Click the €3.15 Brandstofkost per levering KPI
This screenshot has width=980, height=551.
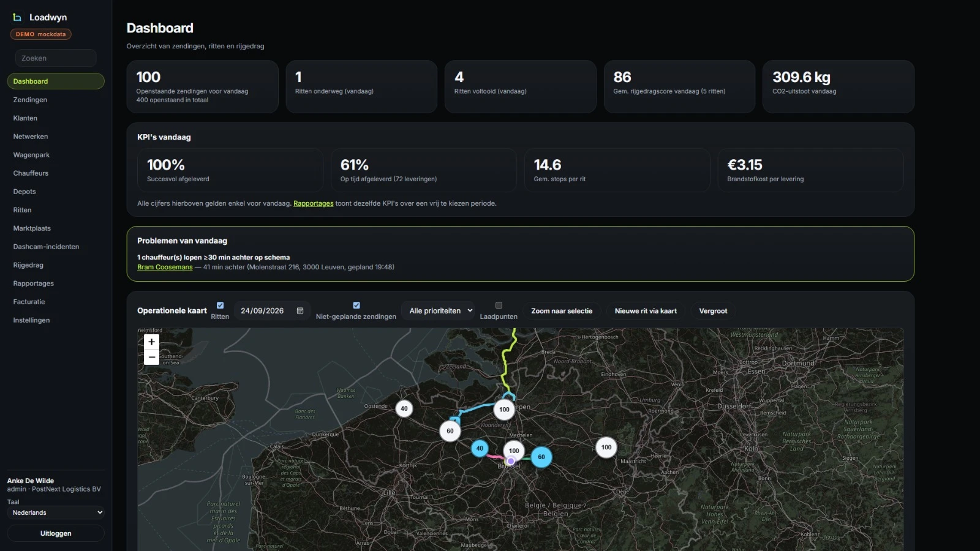click(810, 170)
